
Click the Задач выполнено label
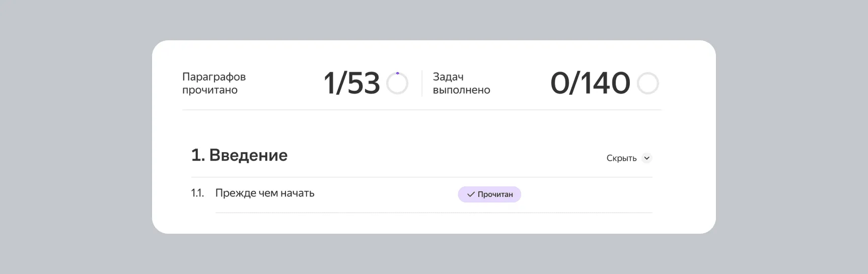click(461, 83)
